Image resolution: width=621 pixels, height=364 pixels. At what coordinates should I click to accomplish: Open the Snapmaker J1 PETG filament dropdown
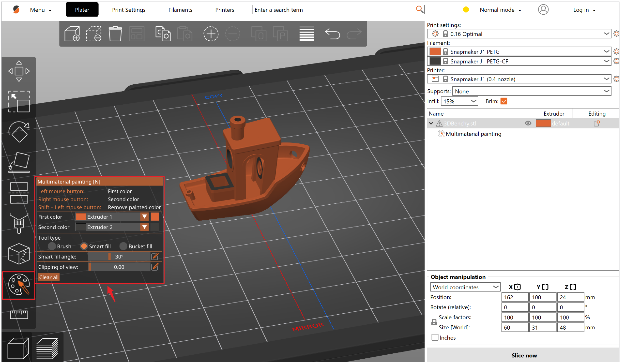[519, 52]
